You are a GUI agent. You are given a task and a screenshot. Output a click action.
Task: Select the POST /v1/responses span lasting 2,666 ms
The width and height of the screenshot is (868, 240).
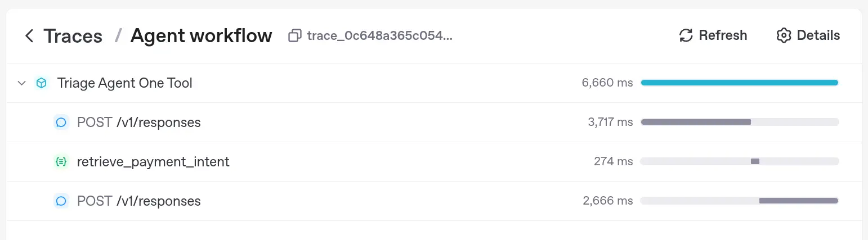138,201
